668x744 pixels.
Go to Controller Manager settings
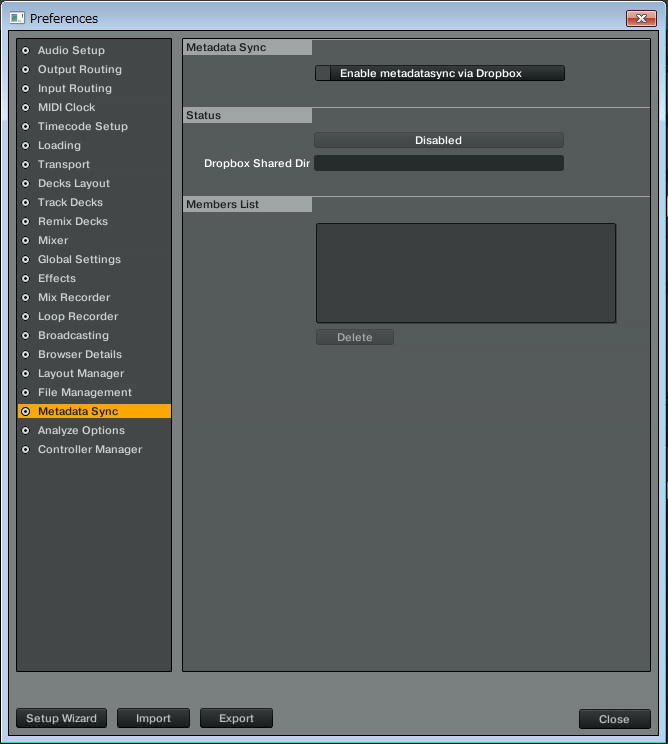tap(94, 449)
